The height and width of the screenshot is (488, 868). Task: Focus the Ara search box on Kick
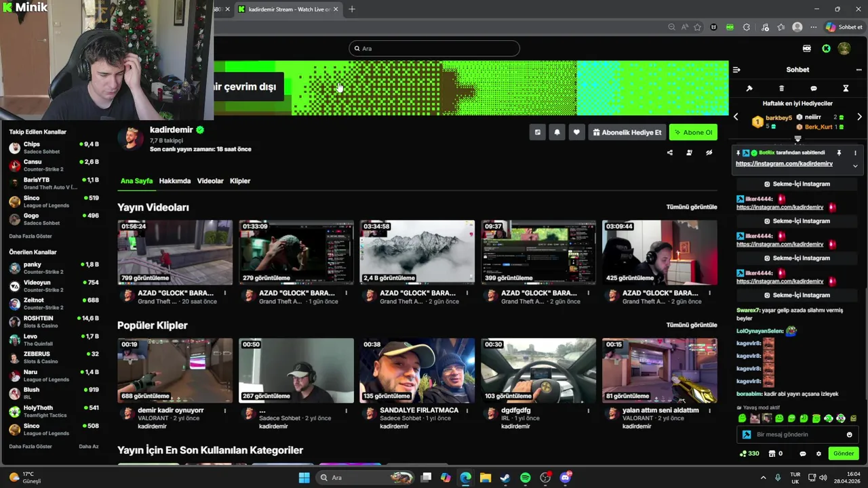pyautogui.click(x=435, y=48)
